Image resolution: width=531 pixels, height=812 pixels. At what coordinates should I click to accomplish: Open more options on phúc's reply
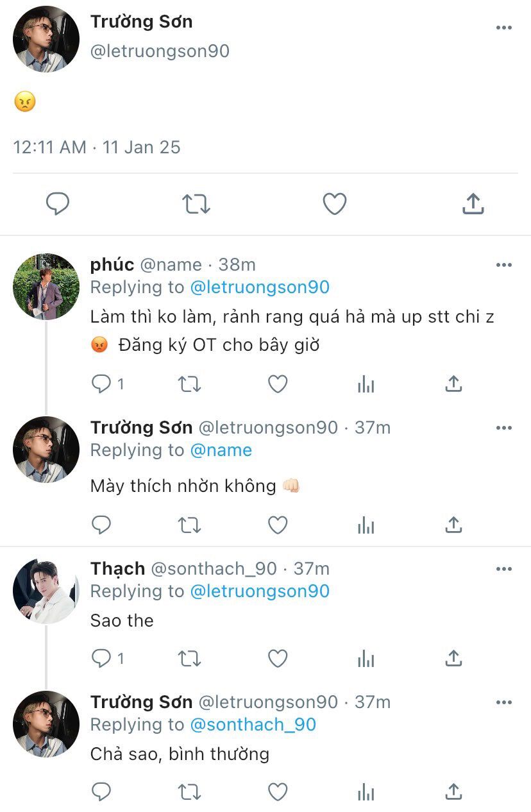click(x=504, y=265)
